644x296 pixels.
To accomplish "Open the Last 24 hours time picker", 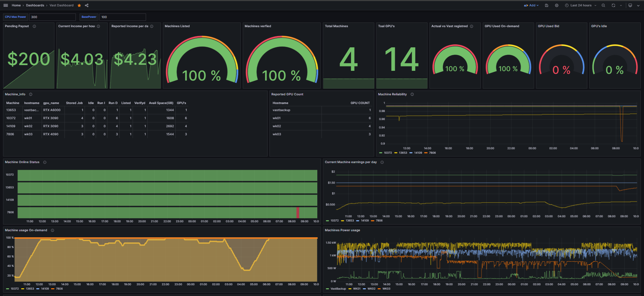I will tap(581, 5).
